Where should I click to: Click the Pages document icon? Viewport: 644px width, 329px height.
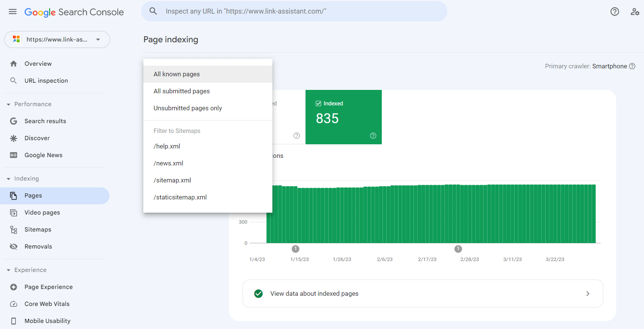(14, 196)
